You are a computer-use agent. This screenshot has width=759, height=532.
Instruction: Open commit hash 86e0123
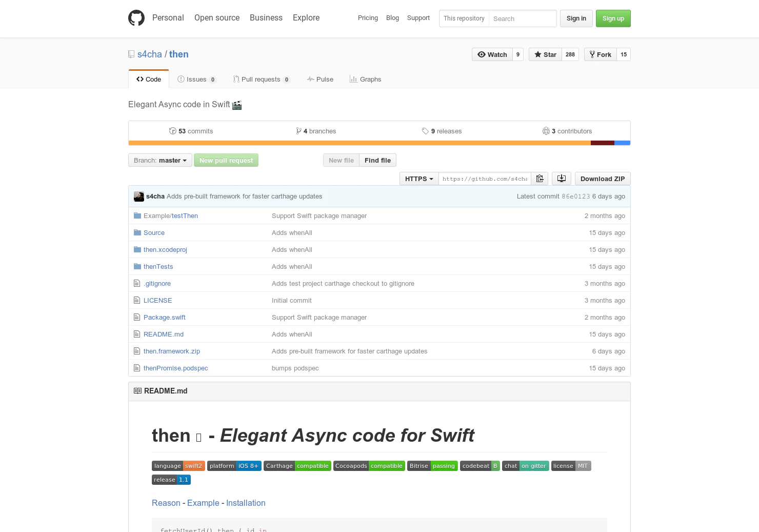pyautogui.click(x=575, y=196)
